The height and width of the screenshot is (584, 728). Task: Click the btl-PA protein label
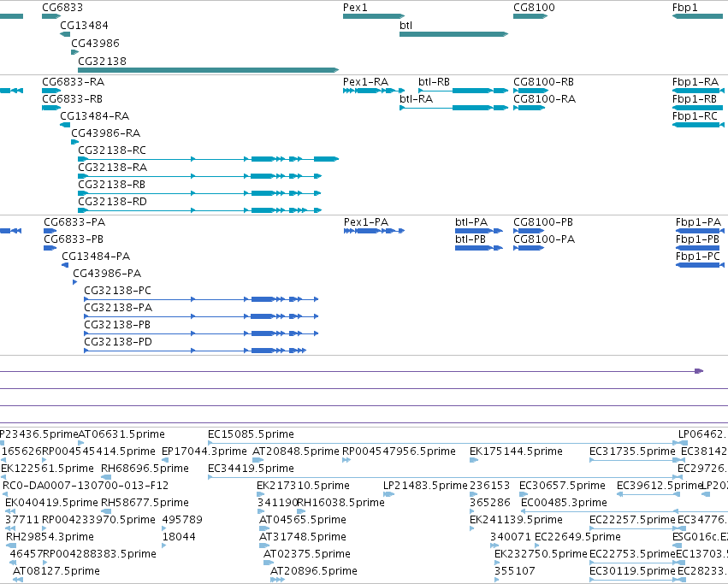(471, 222)
